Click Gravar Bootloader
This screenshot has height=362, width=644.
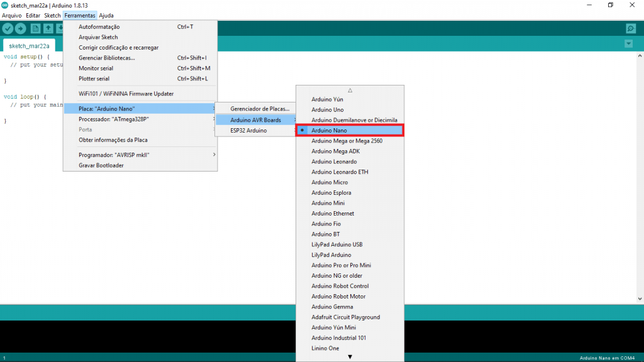(101, 165)
